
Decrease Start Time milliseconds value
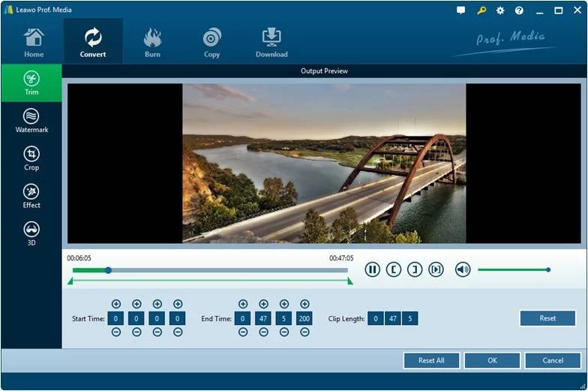pos(178,332)
